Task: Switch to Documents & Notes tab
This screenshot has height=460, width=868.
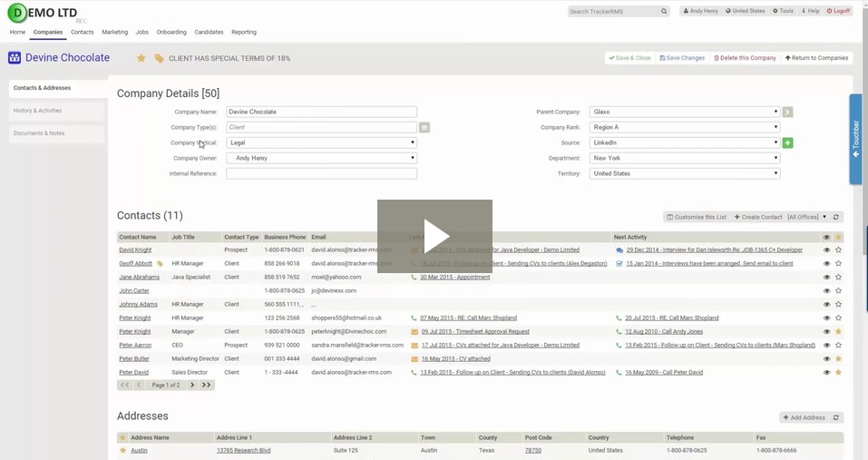Action: (56, 133)
